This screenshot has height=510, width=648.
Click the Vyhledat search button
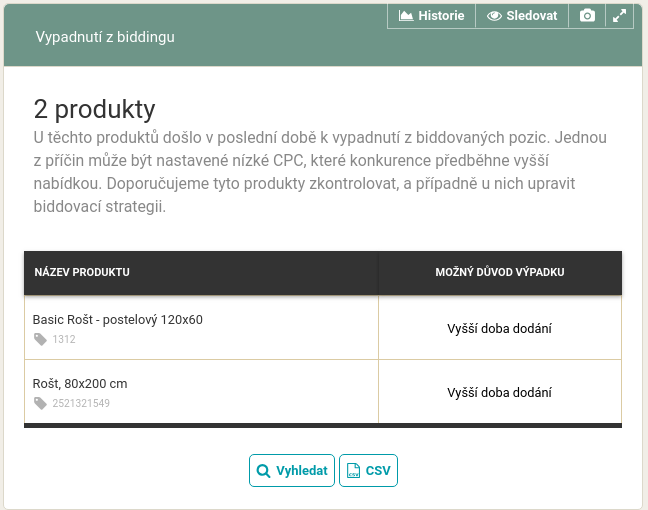292,470
